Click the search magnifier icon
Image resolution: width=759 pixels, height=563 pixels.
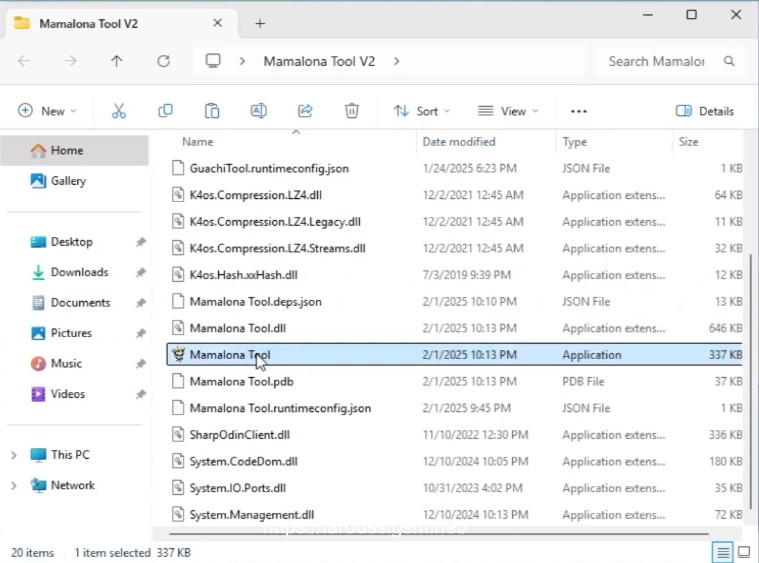tap(729, 61)
